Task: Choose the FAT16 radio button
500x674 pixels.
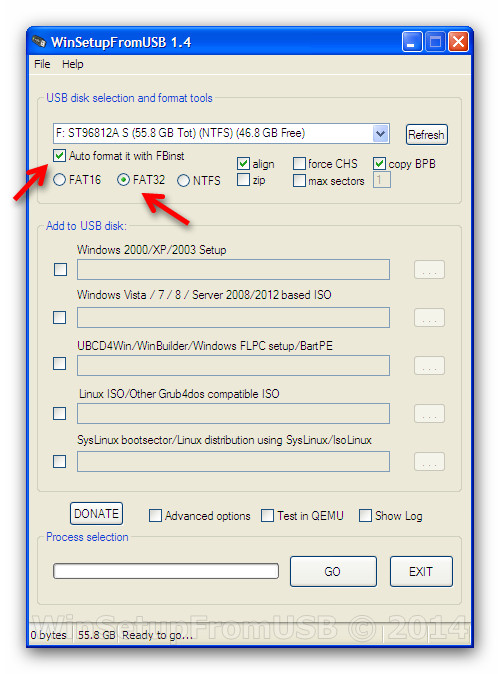Action: click(59, 180)
